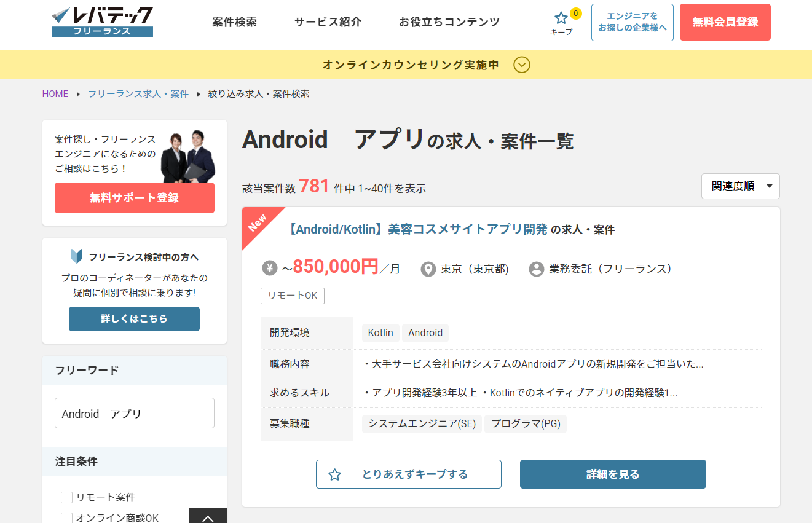Screen dimensions: 812x523
Task: Click the person icon beside 業務委託
Action: (x=537, y=269)
